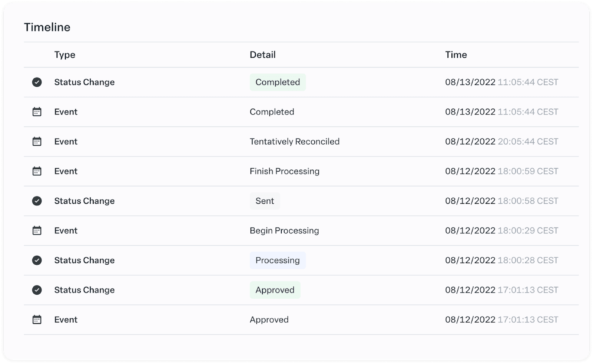Click the Timeline section heading
This screenshot has height=364, width=593.
click(47, 27)
